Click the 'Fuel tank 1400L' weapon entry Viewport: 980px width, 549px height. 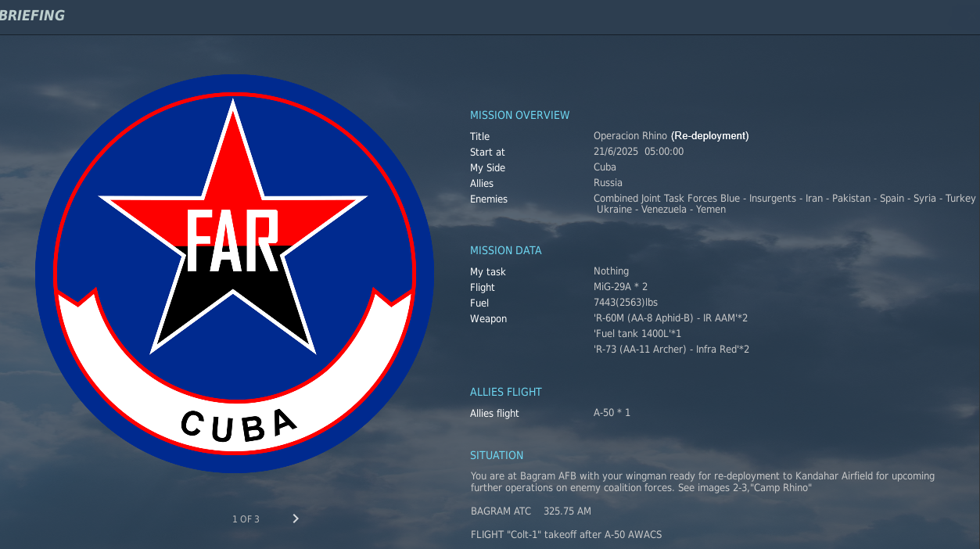(637, 334)
